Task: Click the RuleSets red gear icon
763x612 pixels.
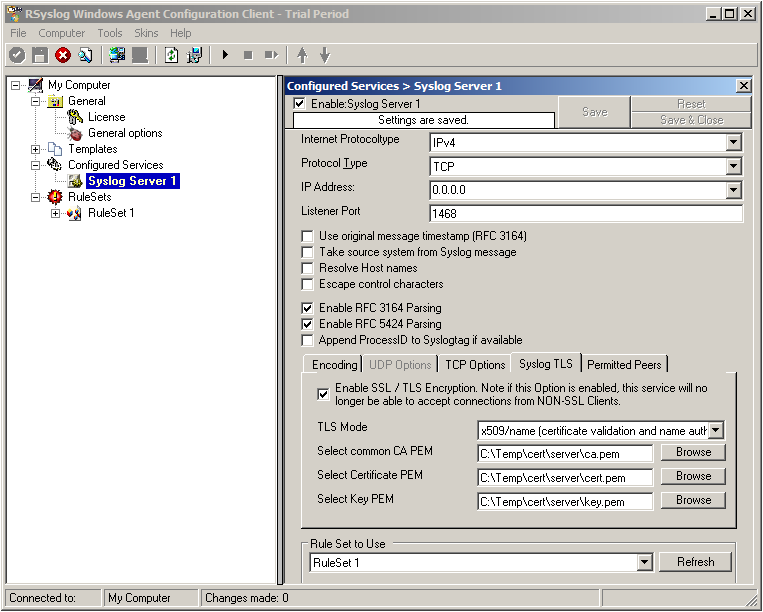Action: click(x=55, y=197)
